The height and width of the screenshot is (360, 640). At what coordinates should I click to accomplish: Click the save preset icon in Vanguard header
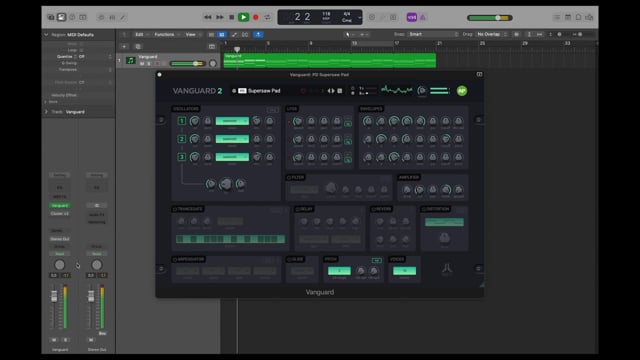[340, 91]
